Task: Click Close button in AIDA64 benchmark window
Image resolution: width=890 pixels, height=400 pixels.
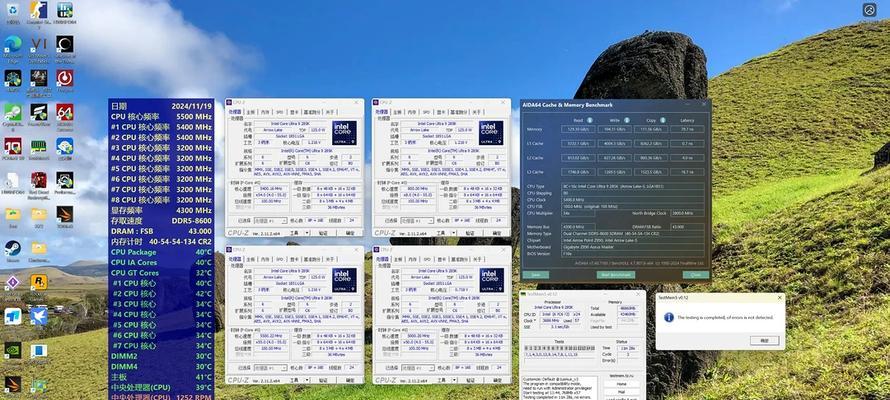Action: coord(696,275)
